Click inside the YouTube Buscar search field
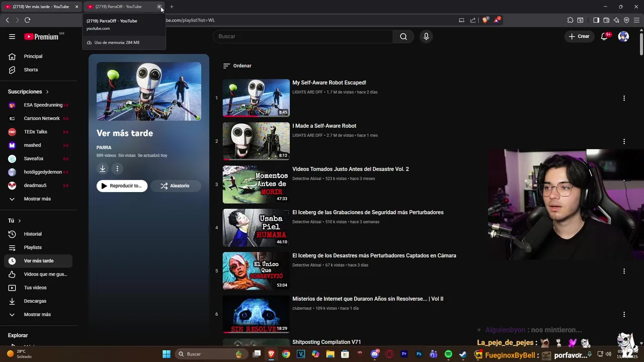Image resolution: width=644 pixels, height=362 pixels. click(x=303, y=36)
